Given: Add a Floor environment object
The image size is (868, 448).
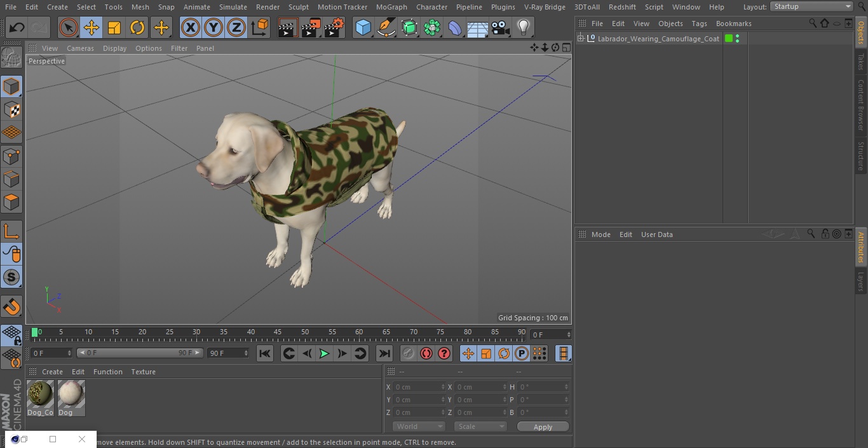Looking at the screenshot, I should click(x=477, y=27).
